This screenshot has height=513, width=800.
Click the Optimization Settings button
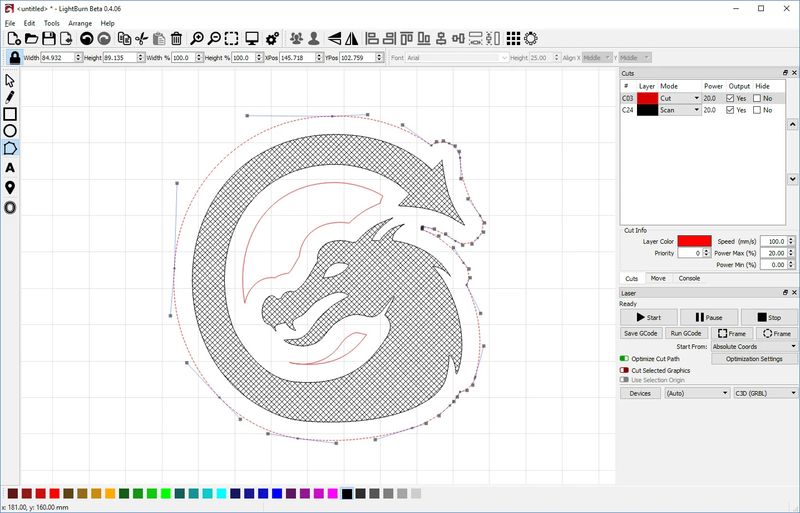[753, 358]
